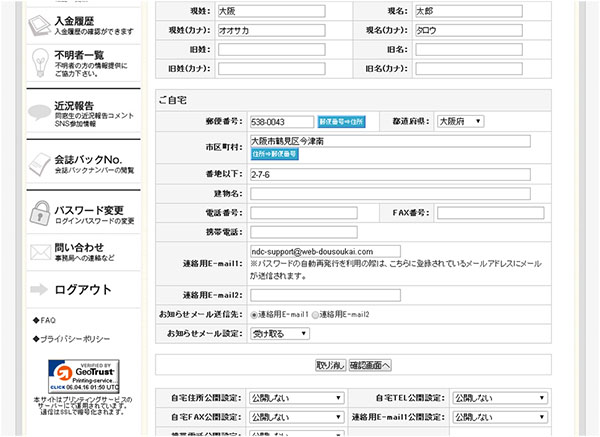Click the 入金履歴 wallet icon
This screenshot has height=437, width=600.
coord(38,20)
